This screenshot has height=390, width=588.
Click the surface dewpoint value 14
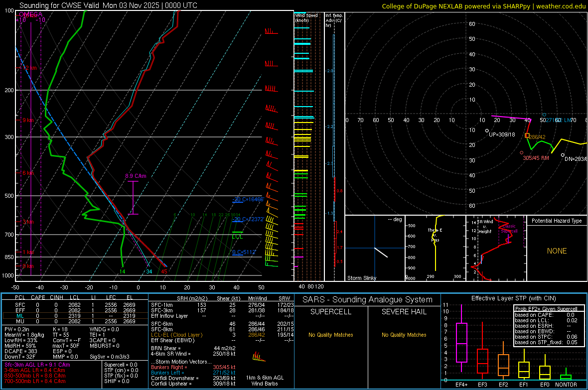coord(122,271)
